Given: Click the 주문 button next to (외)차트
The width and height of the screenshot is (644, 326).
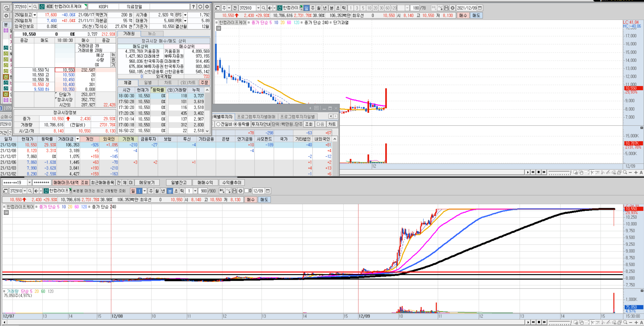Looking at the screenshot, I should (x=204, y=83).
